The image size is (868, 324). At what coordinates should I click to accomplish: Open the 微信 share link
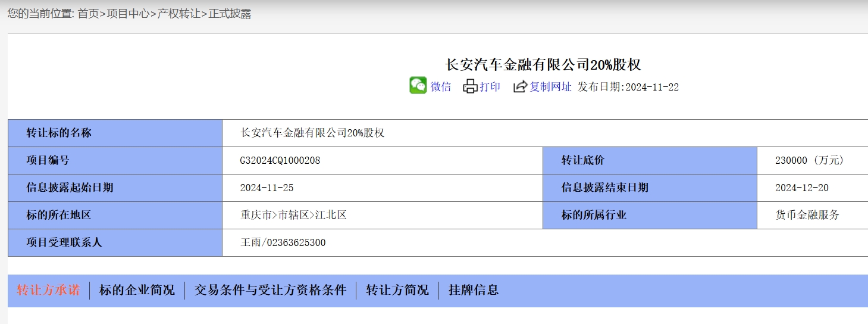point(441,87)
